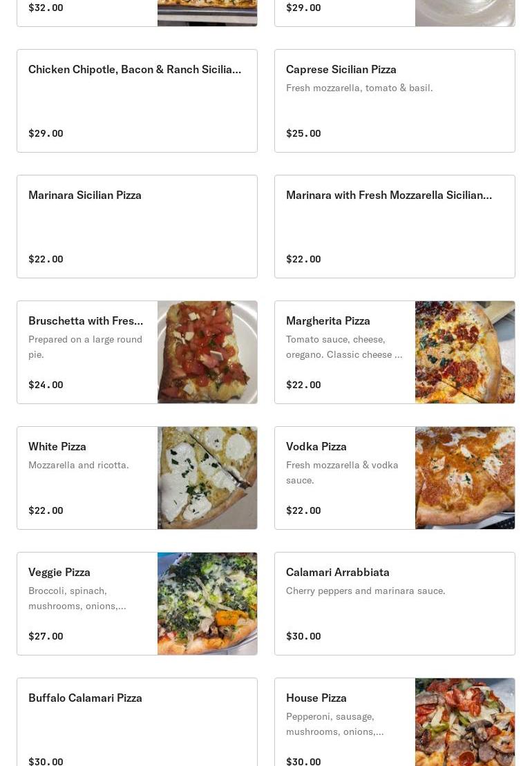Click the "Cherry peppers and marinara sauce" description
Screen dimensions: 532x766
tap(365, 591)
